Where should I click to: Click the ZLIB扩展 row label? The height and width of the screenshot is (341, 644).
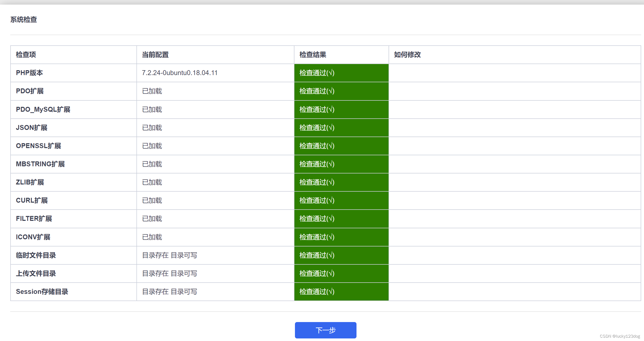click(30, 182)
